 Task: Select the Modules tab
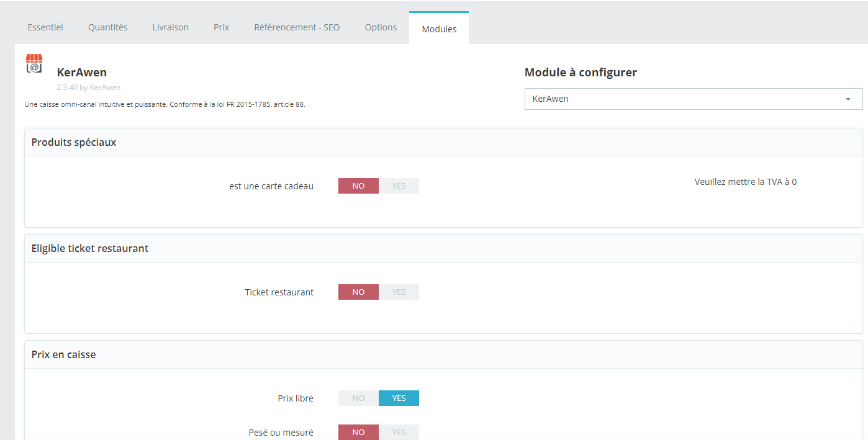(x=439, y=29)
